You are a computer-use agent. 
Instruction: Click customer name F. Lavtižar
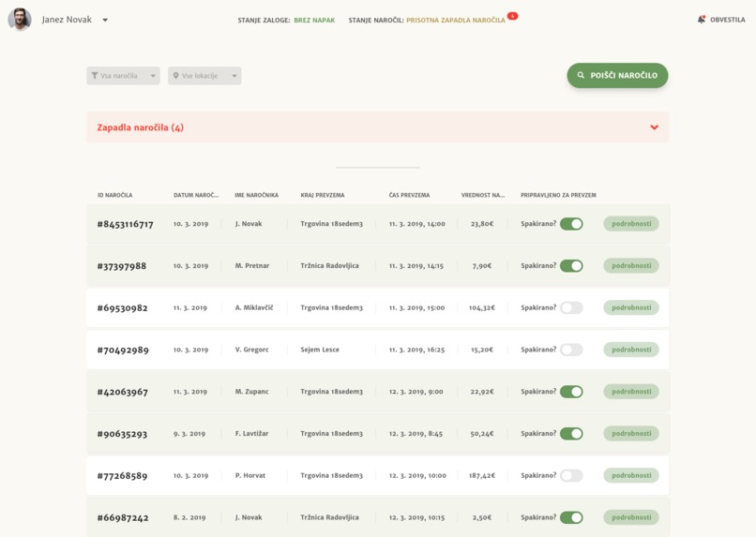(251, 434)
